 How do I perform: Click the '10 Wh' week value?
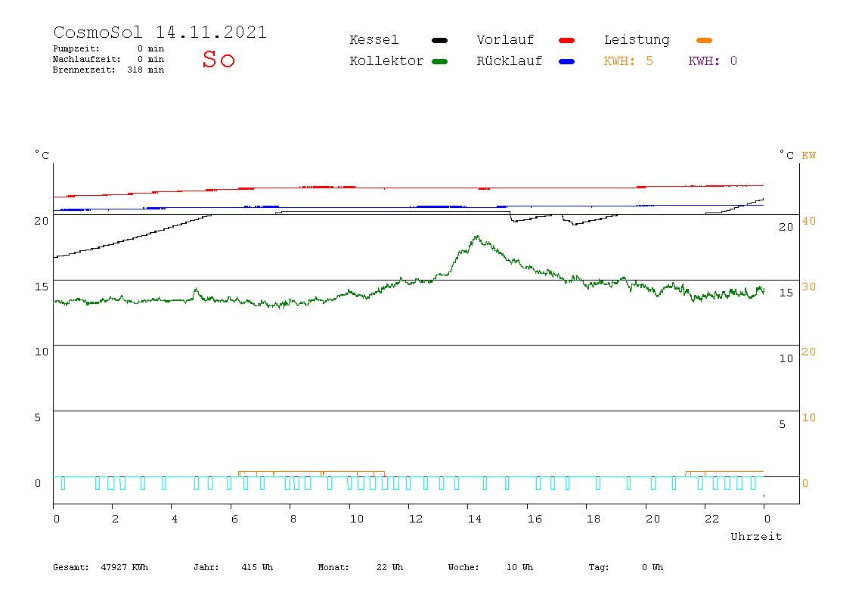click(x=519, y=567)
